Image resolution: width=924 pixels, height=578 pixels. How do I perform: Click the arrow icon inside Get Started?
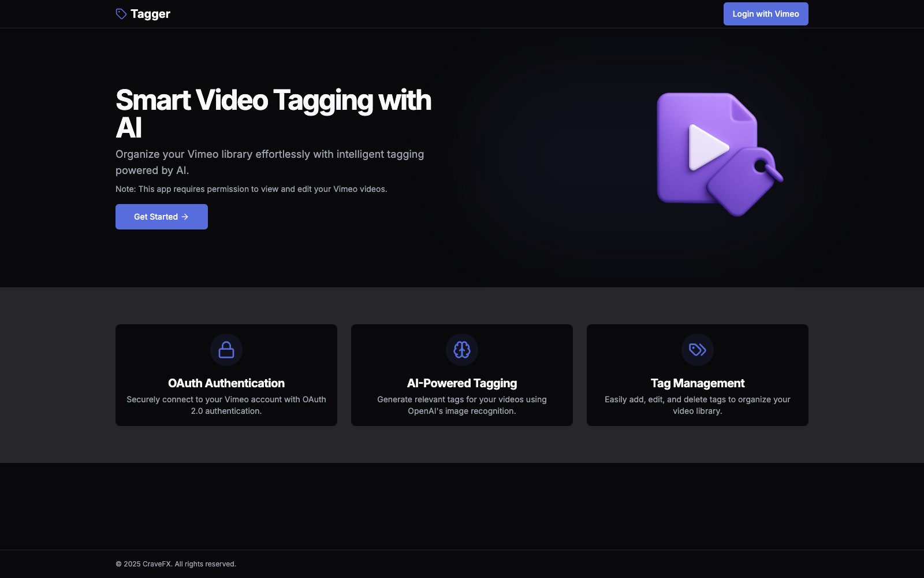pos(185,217)
